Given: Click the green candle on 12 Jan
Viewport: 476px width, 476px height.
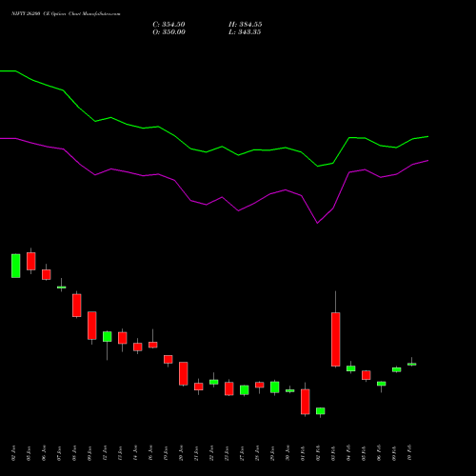Looking at the screenshot, I should point(108,336).
